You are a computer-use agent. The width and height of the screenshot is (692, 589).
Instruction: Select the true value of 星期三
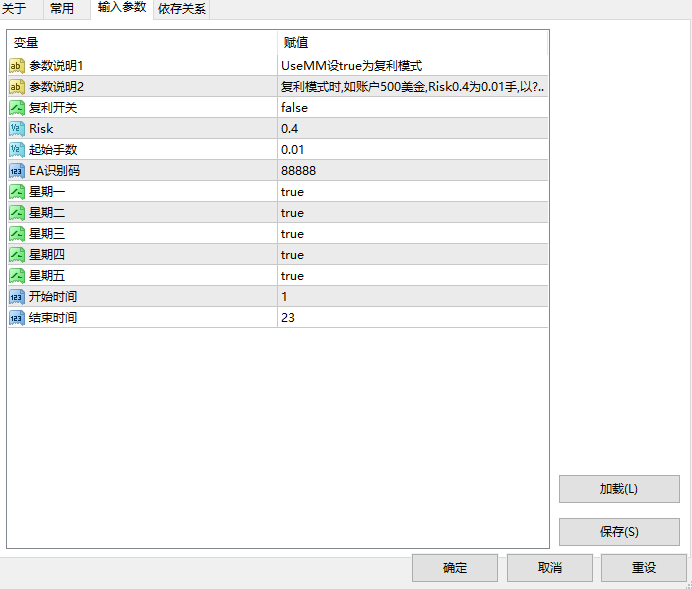(292, 234)
